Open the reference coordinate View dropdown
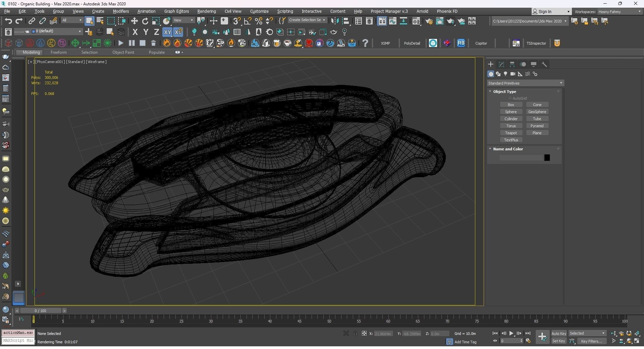This screenshot has height=349, width=644. (183, 20)
